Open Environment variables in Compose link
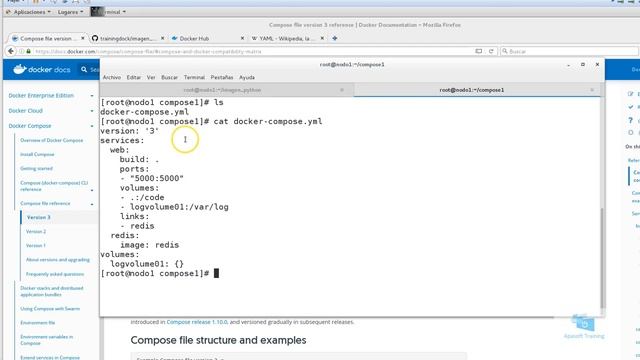The width and height of the screenshot is (640, 360). [47, 340]
